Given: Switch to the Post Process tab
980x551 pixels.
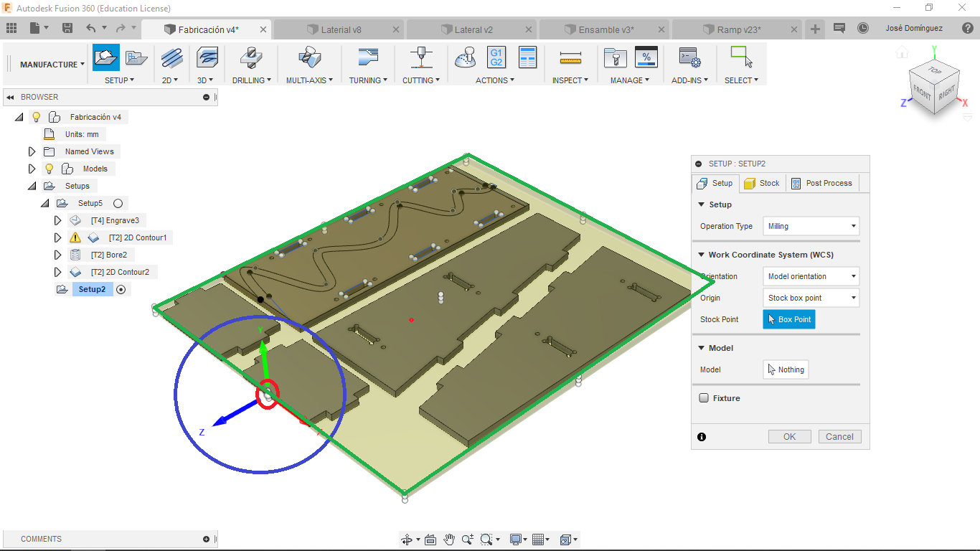Looking at the screenshot, I should (x=821, y=183).
